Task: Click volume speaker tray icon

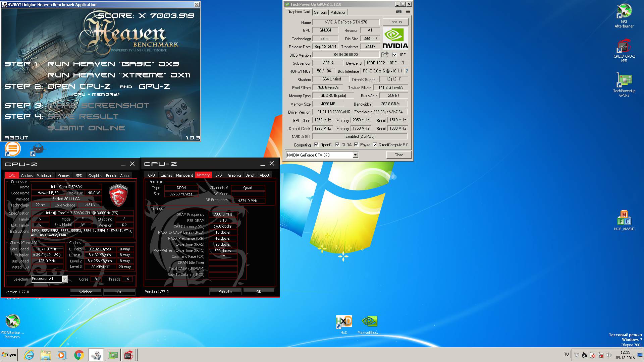Action: (609, 355)
